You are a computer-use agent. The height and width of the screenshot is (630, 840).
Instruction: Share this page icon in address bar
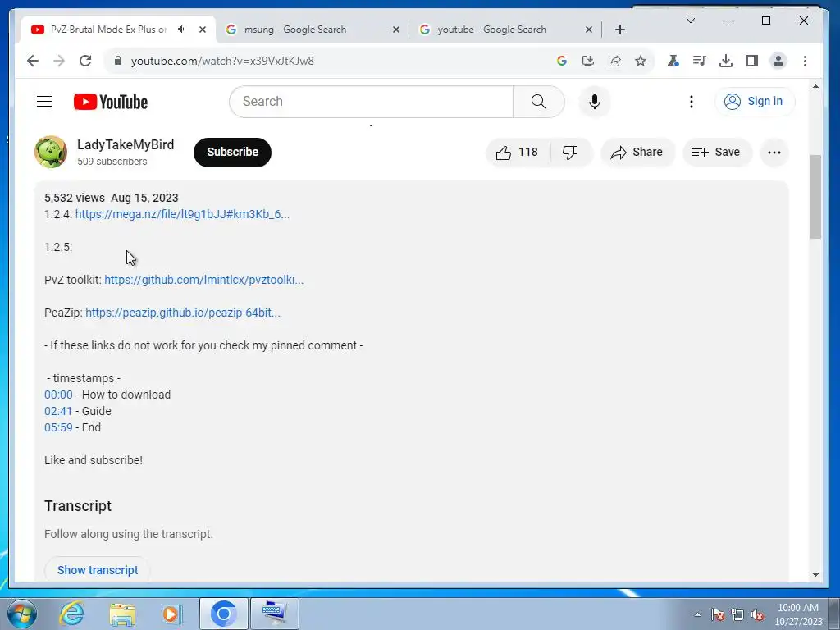click(x=614, y=61)
